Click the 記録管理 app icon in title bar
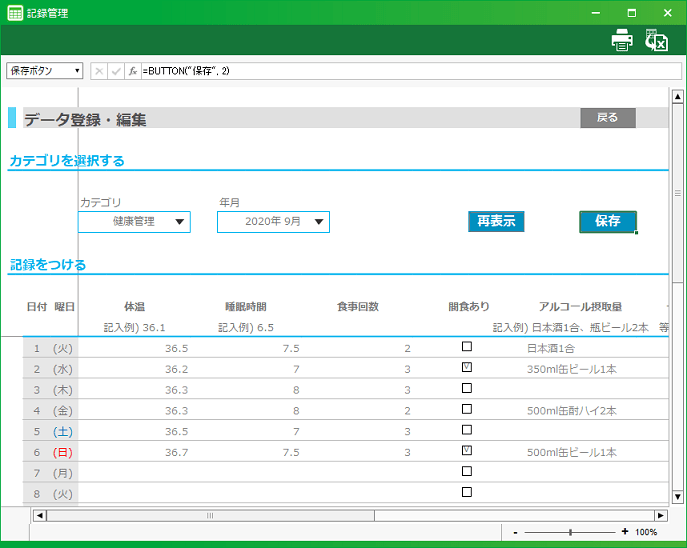The image size is (687, 548). click(15, 13)
